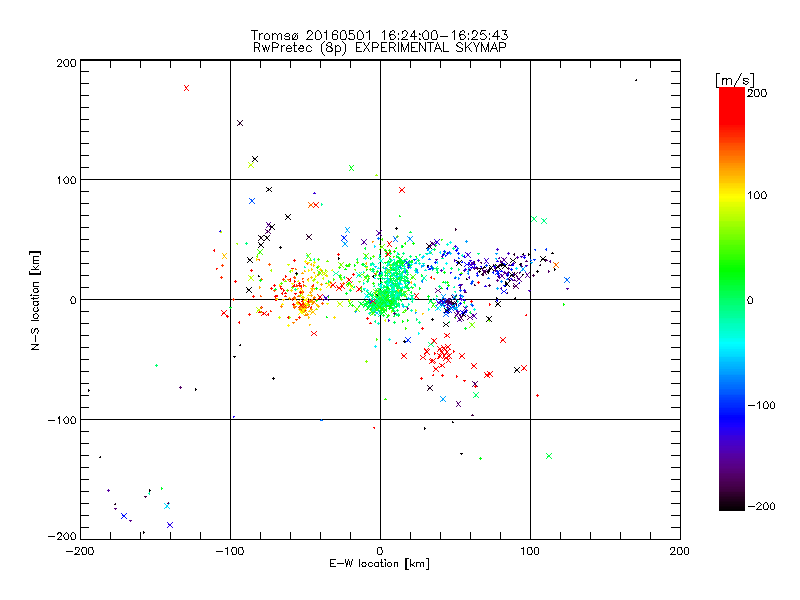Click the y-axis tick label '-200'
This screenshot has width=800, height=600.
[x=62, y=536]
